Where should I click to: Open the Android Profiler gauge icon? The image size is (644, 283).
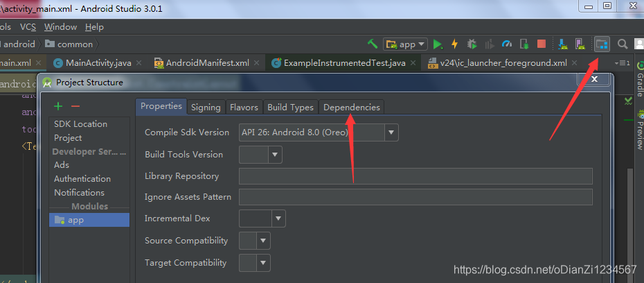(507, 44)
